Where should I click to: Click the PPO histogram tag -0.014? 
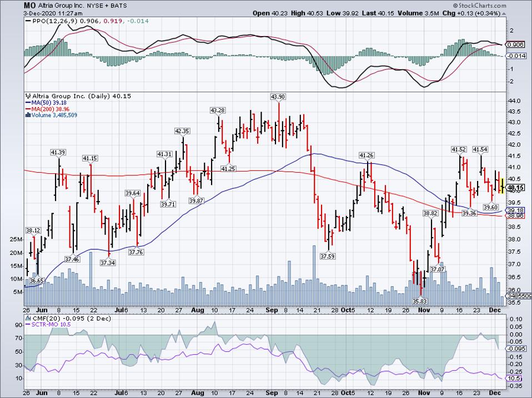(517, 56)
